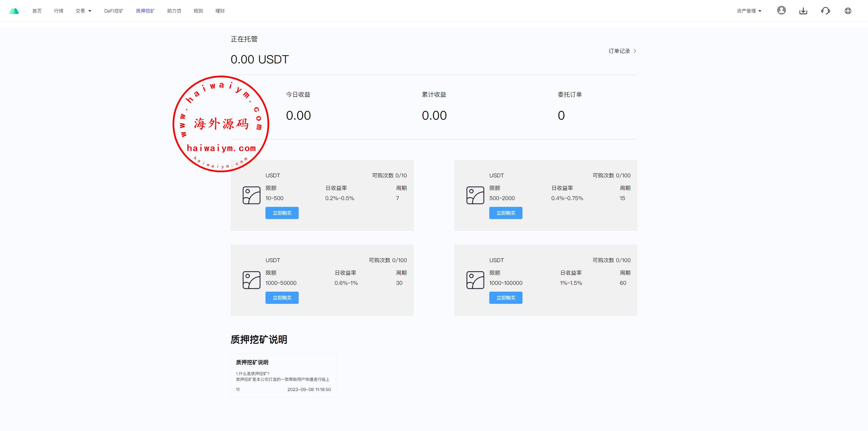The width and height of the screenshot is (868, 431).
Task: Click the download app icon
Action: pos(803,11)
